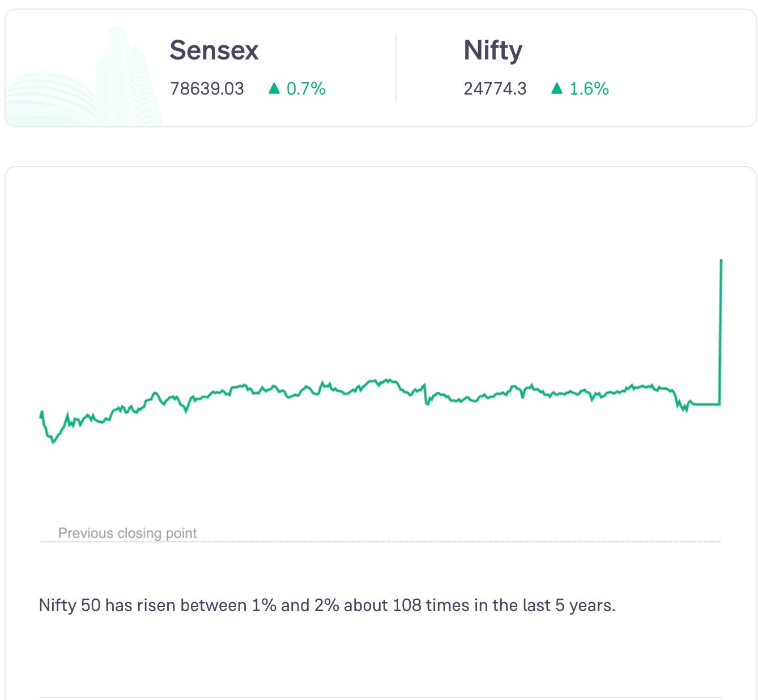Click the chart's lowest dip near the open
Viewport: 758px width, 700px height.
pyautogui.click(x=54, y=441)
